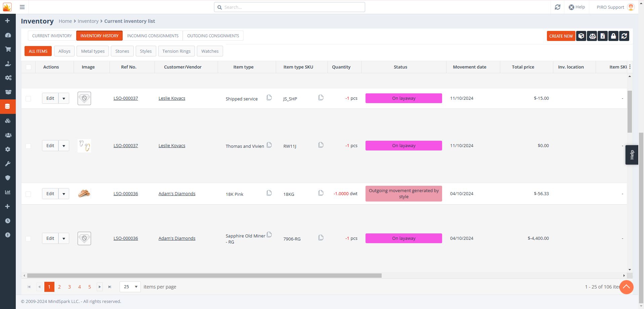
Task: Toggle the hamburger menu icon
Action: pos(22,7)
